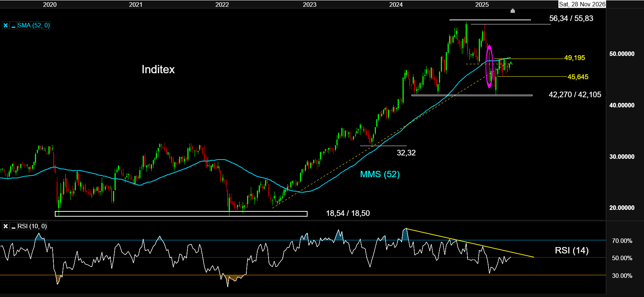Image resolution: width=644 pixels, height=297 pixels.
Task: Select the yellow 49,195 level label
Action: click(575, 58)
